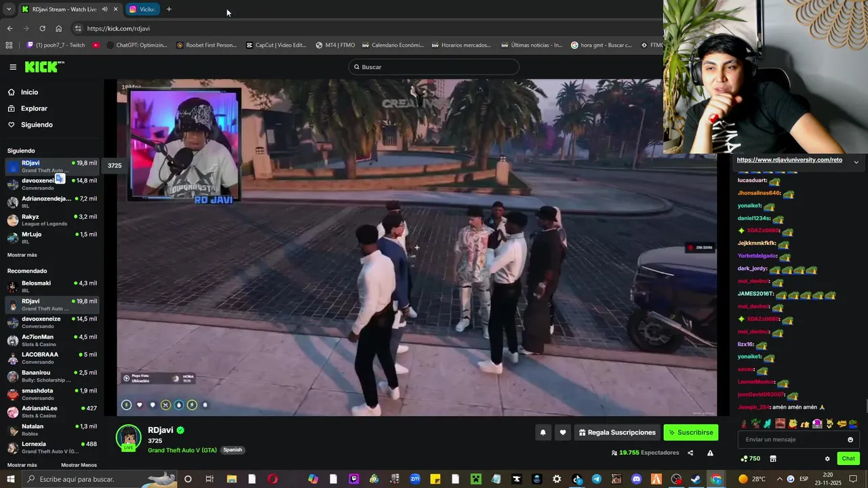Open Natalan Roblox channel
868x488 pixels.
pos(52,430)
